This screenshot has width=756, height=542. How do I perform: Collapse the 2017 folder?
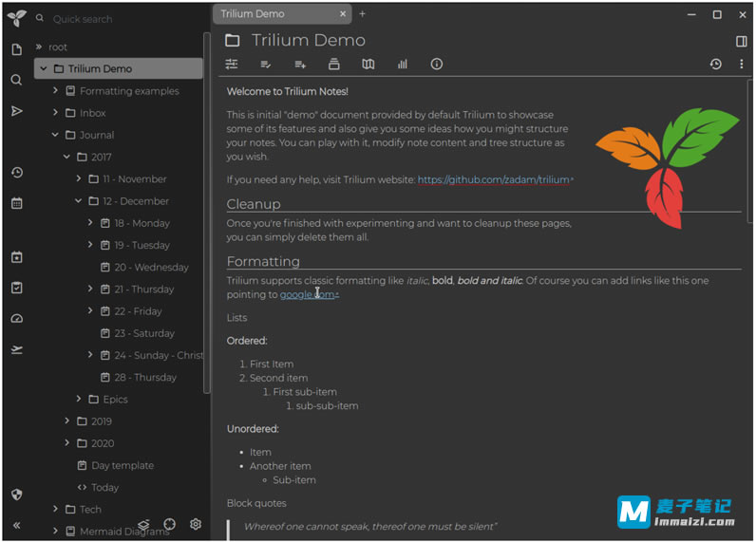click(x=67, y=156)
